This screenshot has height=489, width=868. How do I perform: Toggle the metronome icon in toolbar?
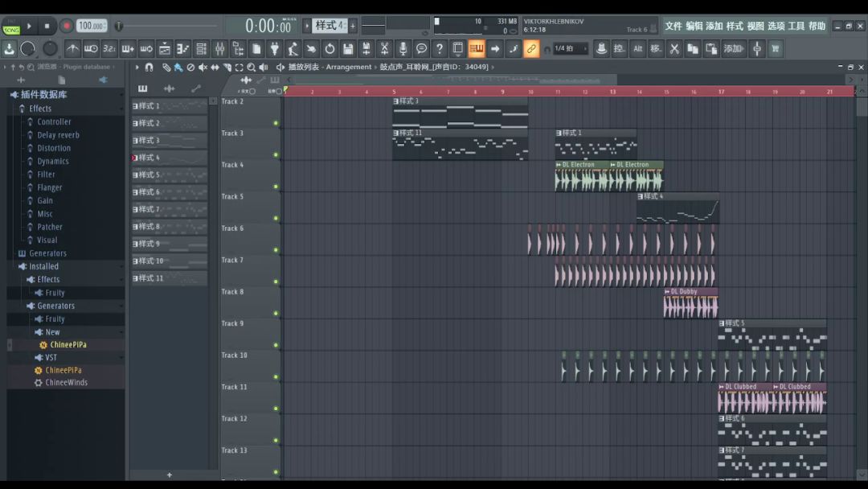72,49
